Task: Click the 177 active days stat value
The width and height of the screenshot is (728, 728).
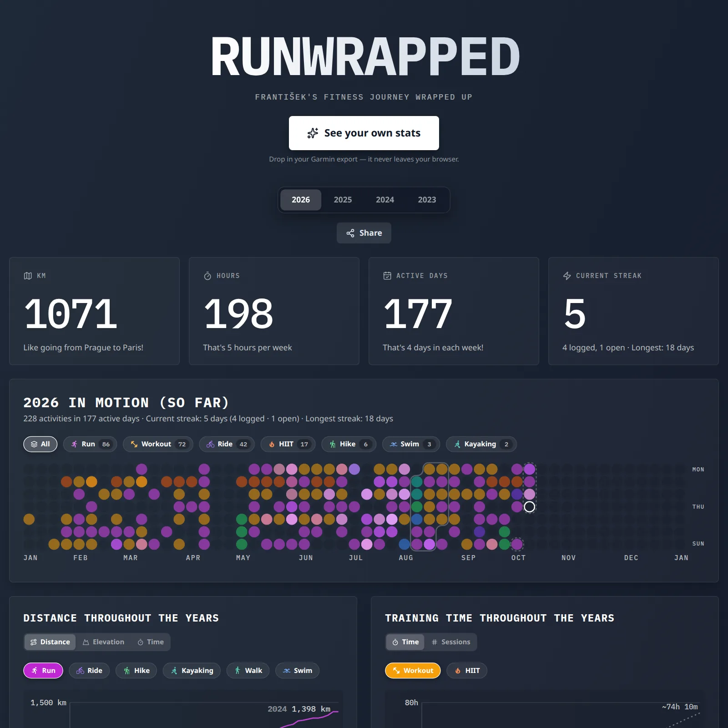Action: point(418,313)
